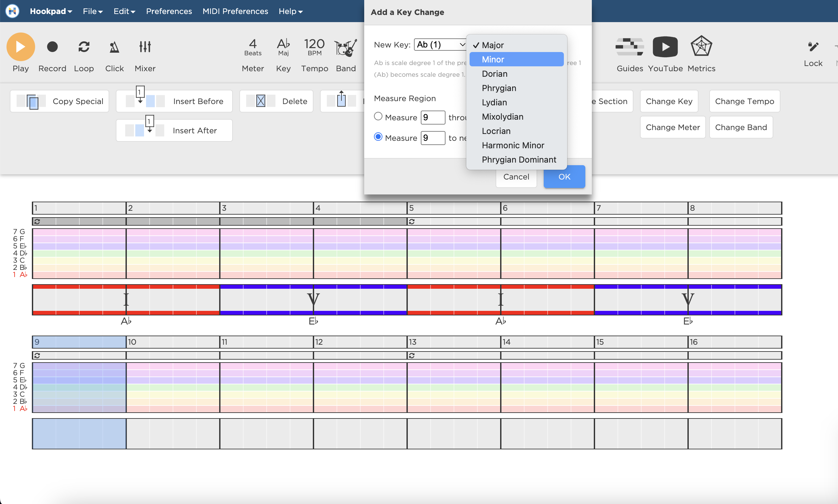
Task: Choose Mixolydian from the mode list
Action: click(x=516, y=116)
